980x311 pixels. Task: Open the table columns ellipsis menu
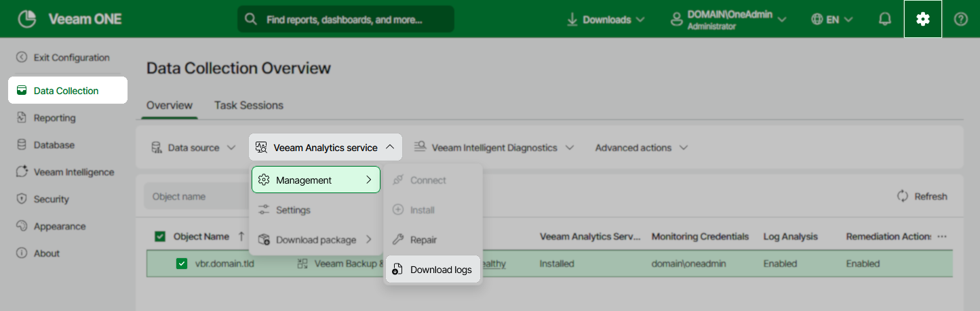[x=941, y=236]
